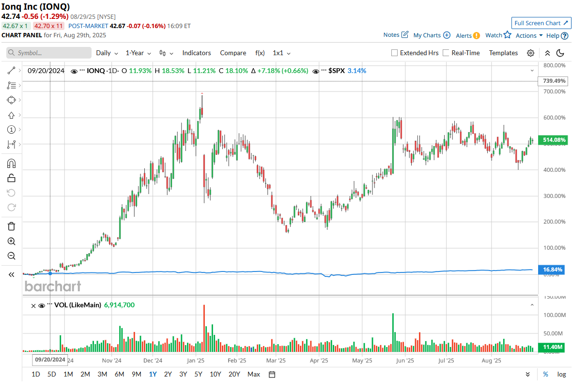Toggle the magnet snap mode icon
The image size is (572, 392).
pos(11,163)
